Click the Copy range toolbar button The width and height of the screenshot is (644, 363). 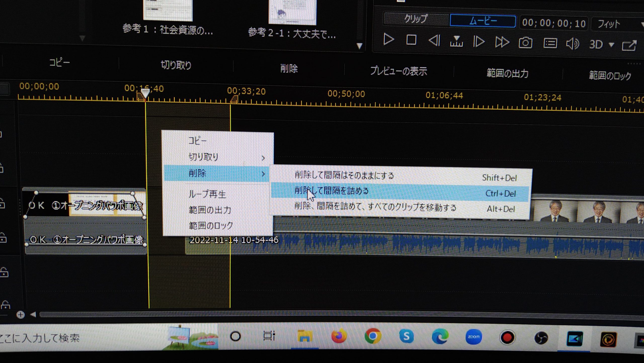(59, 62)
